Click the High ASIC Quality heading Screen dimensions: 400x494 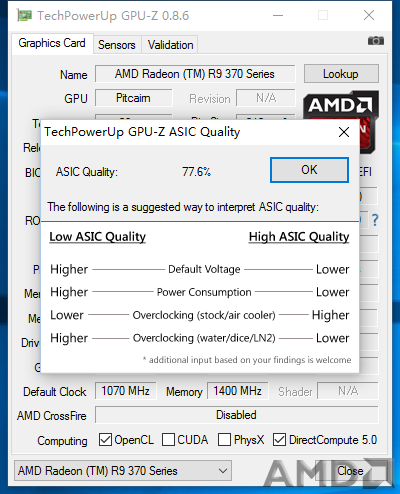click(x=299, y=237)
